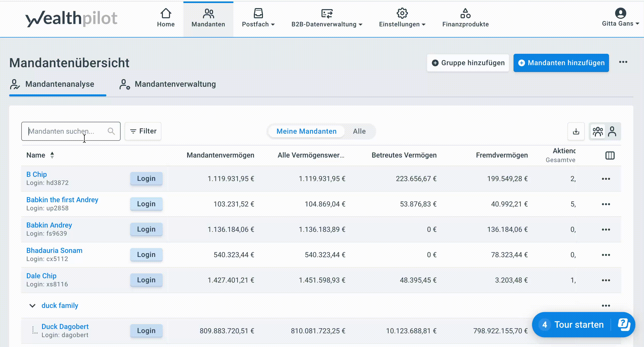Click Mandanten hinzufügen button

561,63
